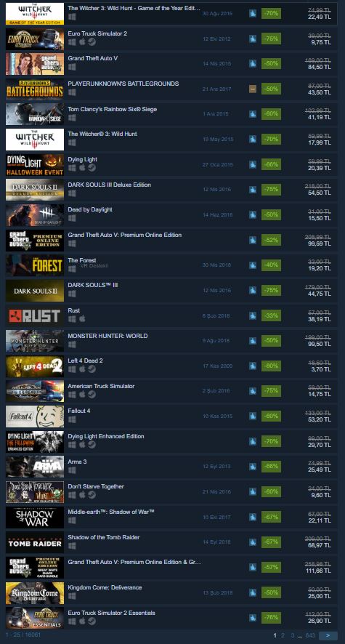
Task: Click the -75% discount badge for DARK SOULS III Deluxe Edition
Action: [x=271, y=189]
